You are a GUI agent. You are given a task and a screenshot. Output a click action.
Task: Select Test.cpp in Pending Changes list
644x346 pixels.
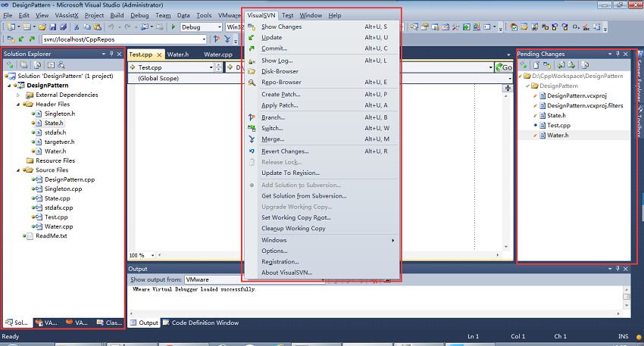(558, 125)
